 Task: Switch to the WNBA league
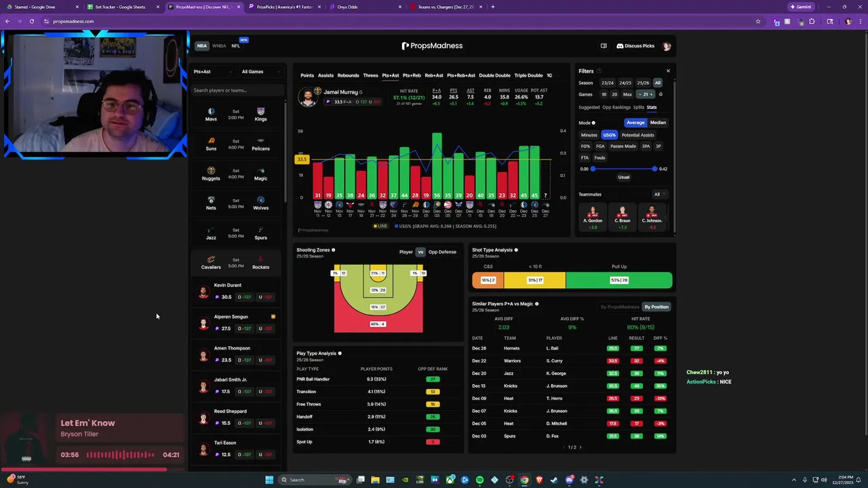point(219,46)
